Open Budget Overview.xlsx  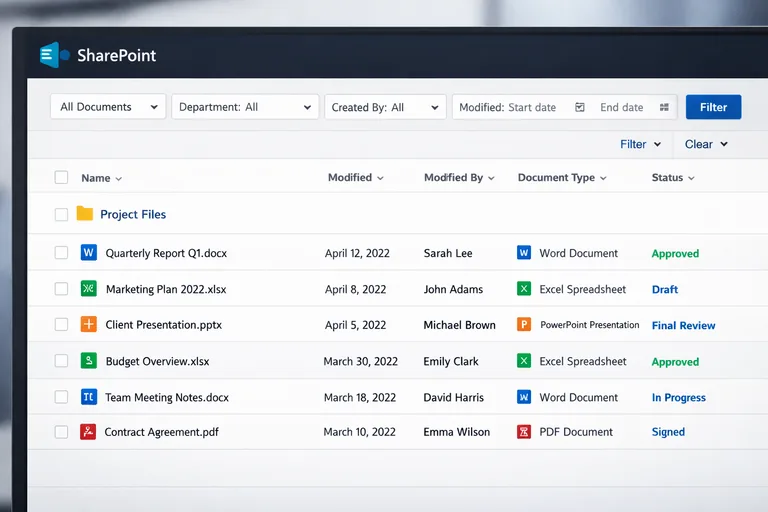point(158,362)
